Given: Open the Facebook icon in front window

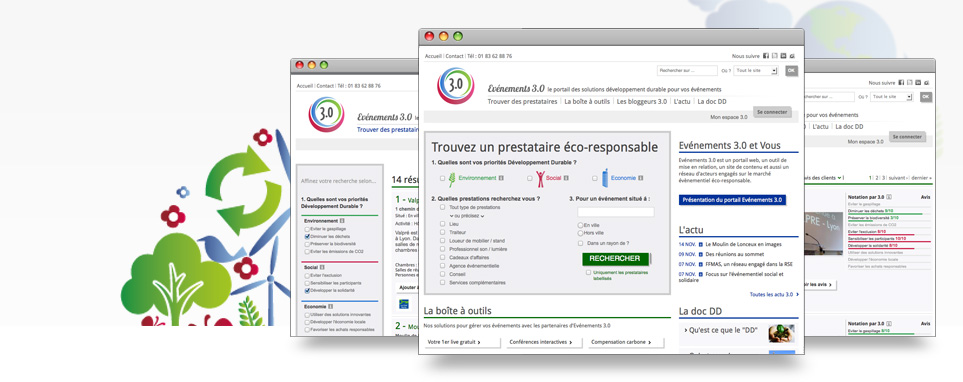Looking at the screenshot, I should [766, 56].
